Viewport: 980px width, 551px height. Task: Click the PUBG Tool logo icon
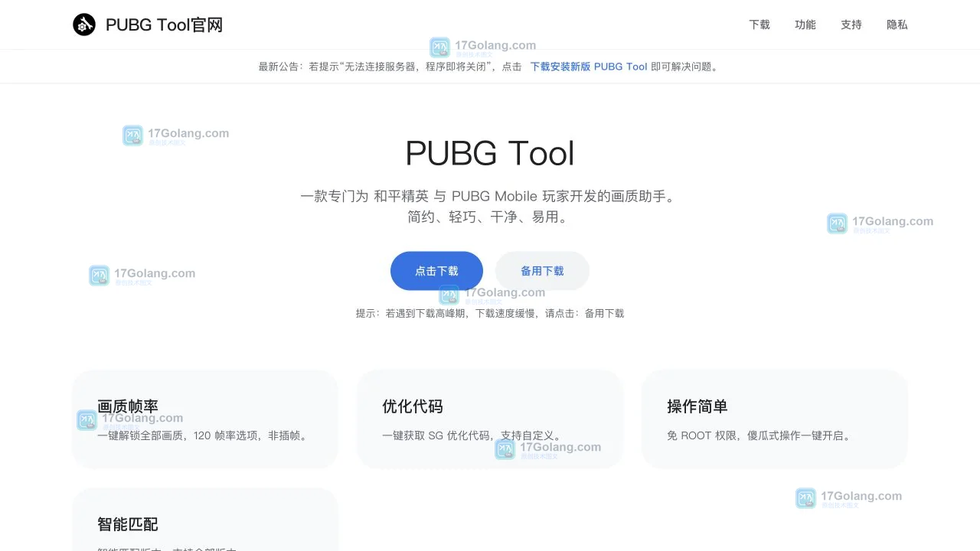pos(84,24)
